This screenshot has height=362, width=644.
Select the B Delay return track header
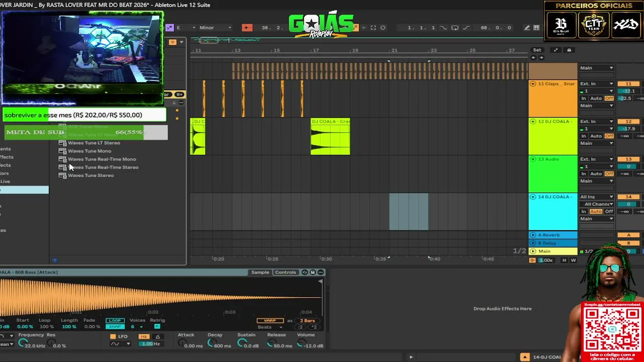click(553, 243)
